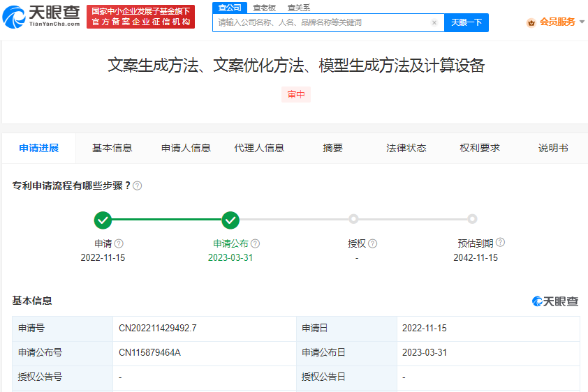Click the help icon beside 专利申请流程有哪些步骤
This screenshot has height=392, width=588.
click(x=138, y=186)
